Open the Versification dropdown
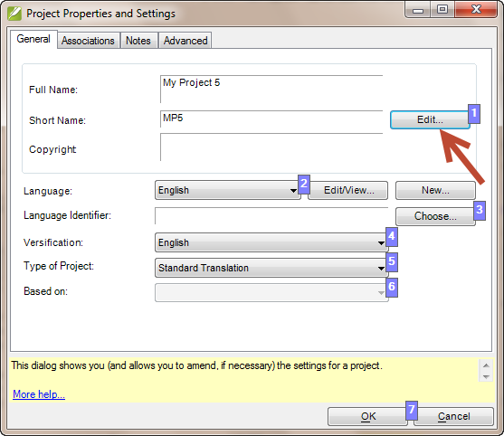The image size is (504, 436). pos(271,242)
